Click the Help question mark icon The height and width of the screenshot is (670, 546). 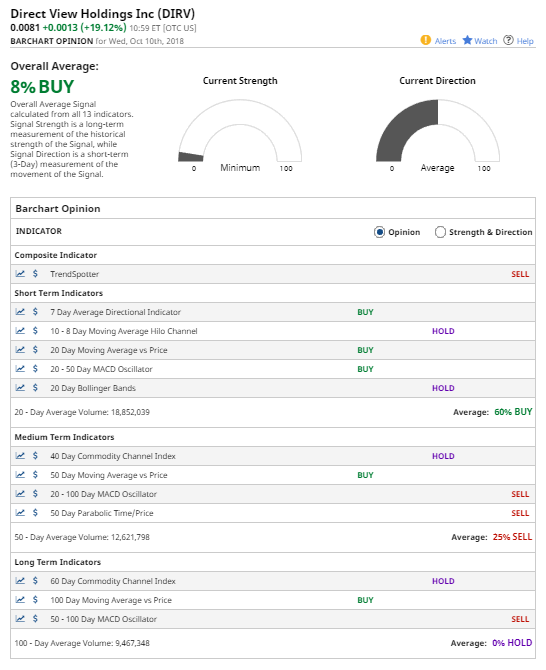508,40
